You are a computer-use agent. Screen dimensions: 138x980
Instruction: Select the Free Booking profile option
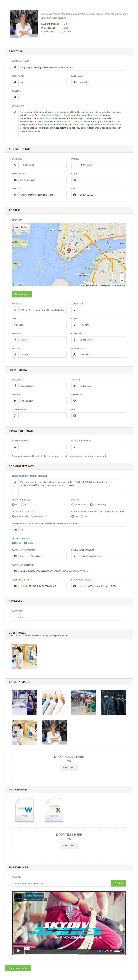pyautogui.click(x=73, y=504)
